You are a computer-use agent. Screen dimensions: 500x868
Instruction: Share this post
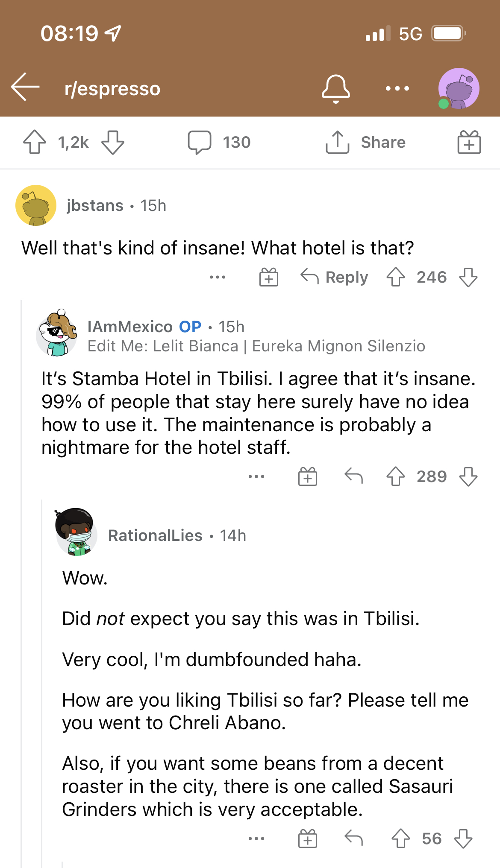tap(365, 142)
